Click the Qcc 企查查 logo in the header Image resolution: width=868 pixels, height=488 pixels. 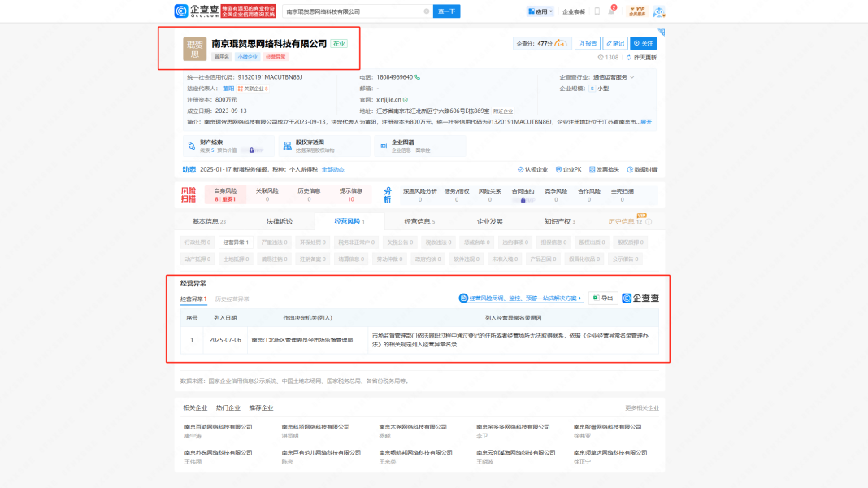click(197, 11)
